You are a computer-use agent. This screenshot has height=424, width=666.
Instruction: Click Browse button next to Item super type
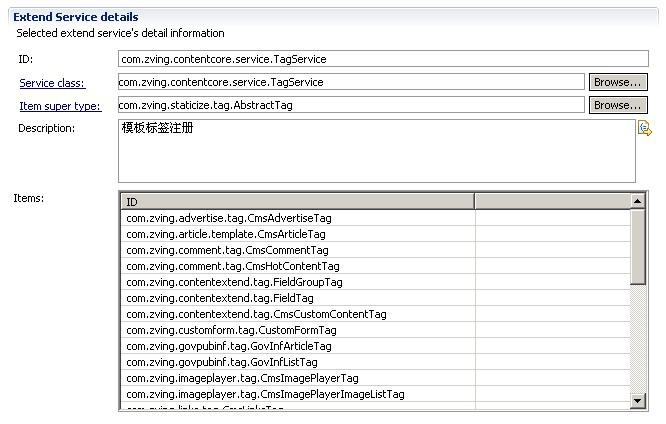617,105
